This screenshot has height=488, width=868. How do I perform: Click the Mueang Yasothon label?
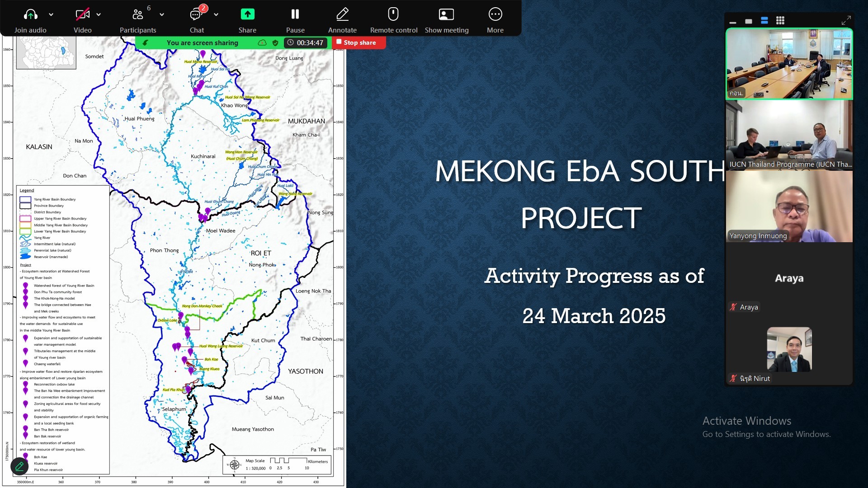(x=253, y=429)
